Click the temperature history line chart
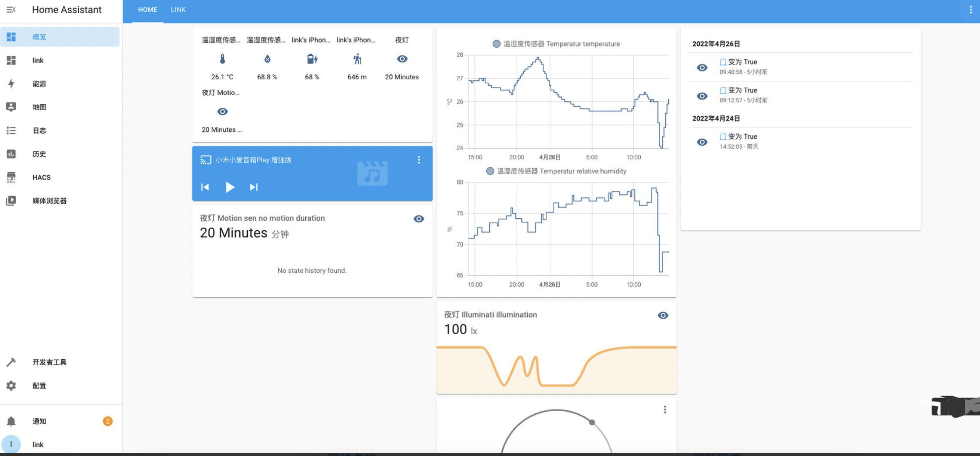The height and width of the screenshot is (456, 980). (568, 102)
